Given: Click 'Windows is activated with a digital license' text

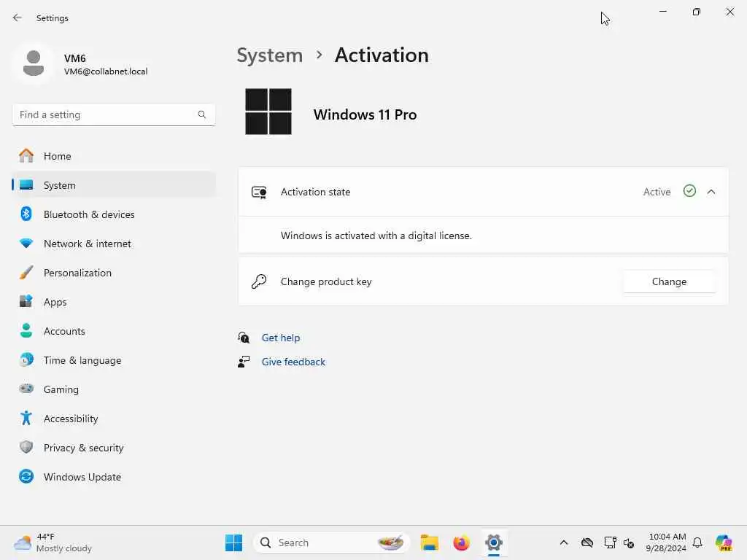Looking at the screenshot, I should (x=376, y=236).
